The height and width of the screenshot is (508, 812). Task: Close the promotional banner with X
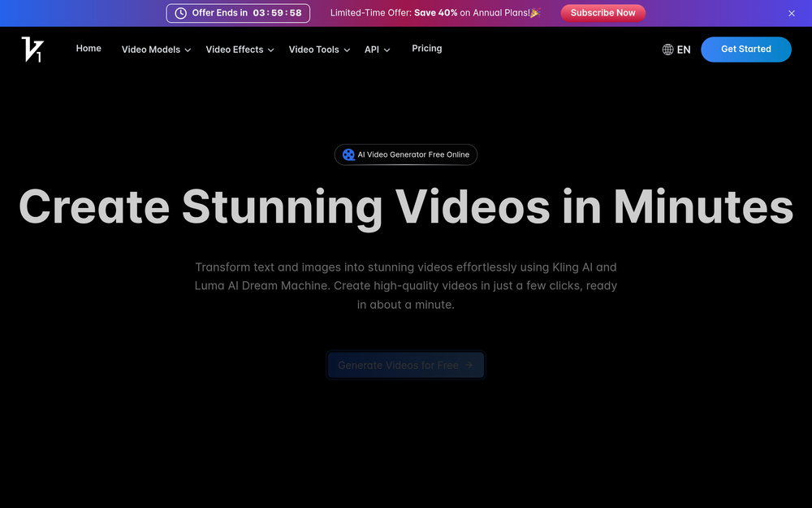click(x=791, y=14)
